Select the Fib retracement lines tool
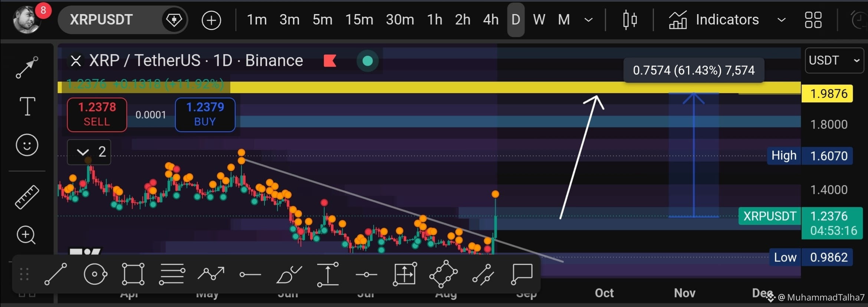Viewport: 868px width, 307px height. click(172, 274)
